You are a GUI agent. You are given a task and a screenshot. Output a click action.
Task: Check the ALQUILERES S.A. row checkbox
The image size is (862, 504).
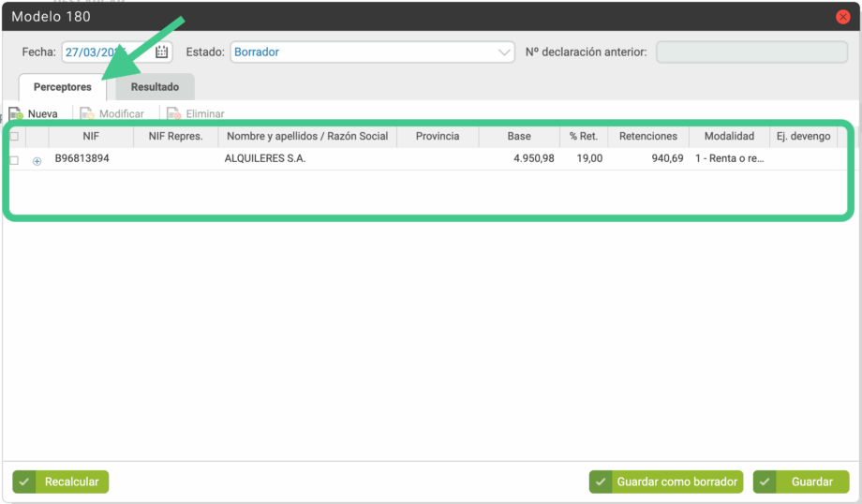coord(13,160)
